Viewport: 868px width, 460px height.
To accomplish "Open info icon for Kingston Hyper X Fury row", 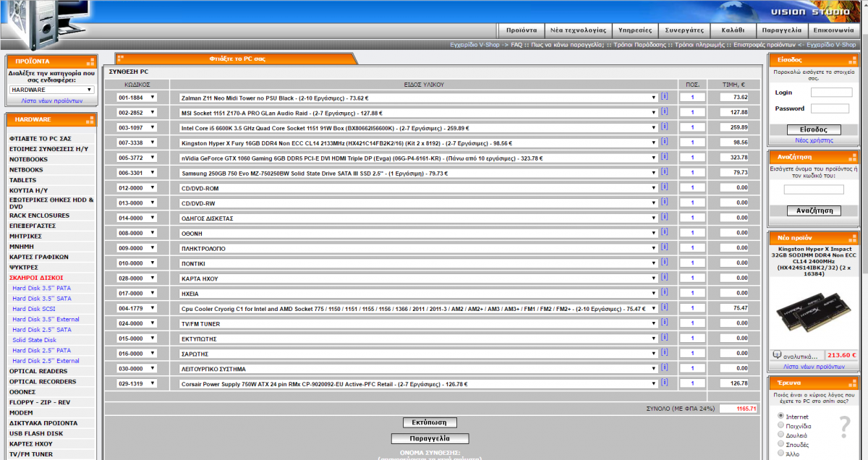I will pos(665,142).
